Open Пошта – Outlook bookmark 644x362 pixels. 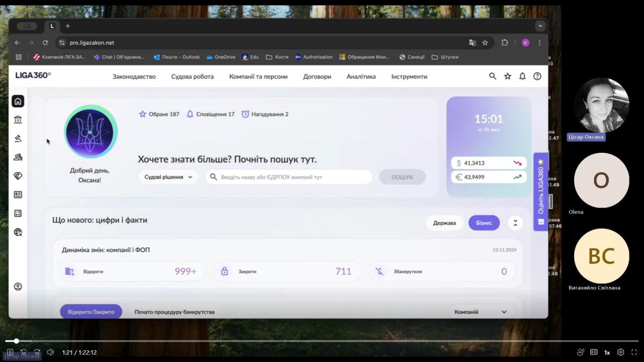(177, 57)
